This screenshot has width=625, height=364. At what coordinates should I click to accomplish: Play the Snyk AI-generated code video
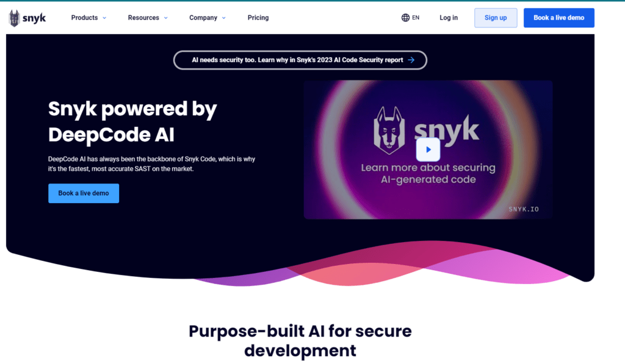click(x=428, y=149)
